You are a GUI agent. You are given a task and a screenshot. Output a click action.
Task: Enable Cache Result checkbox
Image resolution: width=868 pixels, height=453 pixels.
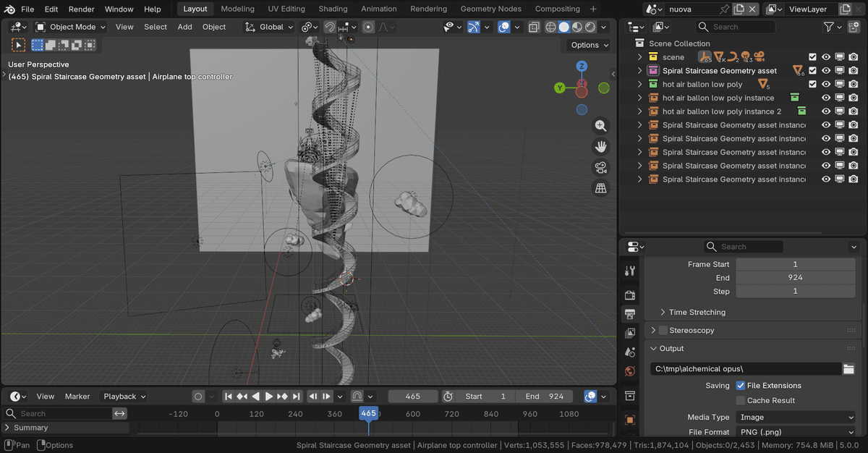[740, 400]
